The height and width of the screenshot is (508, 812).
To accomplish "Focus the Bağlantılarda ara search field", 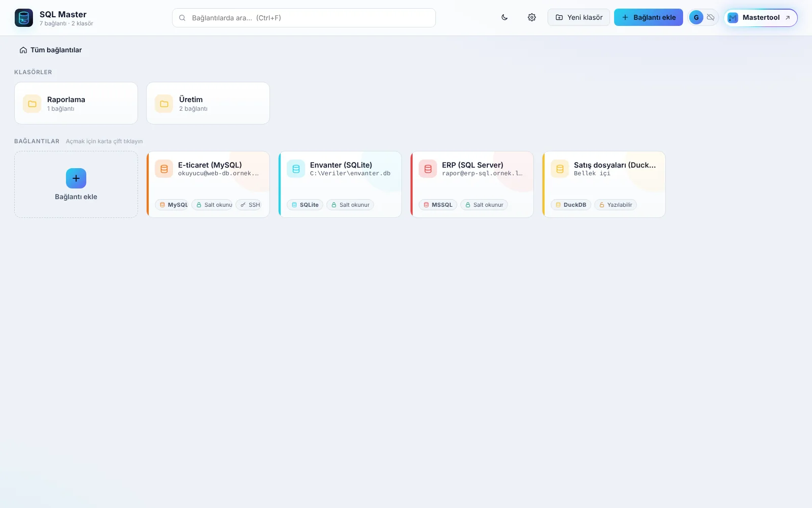I will (x=304, y=18).
